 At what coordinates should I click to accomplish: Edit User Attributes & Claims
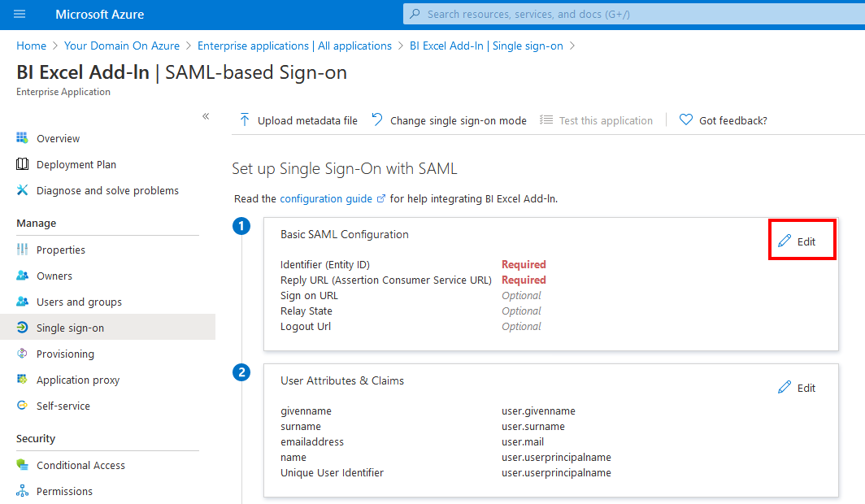pos(797,388)
